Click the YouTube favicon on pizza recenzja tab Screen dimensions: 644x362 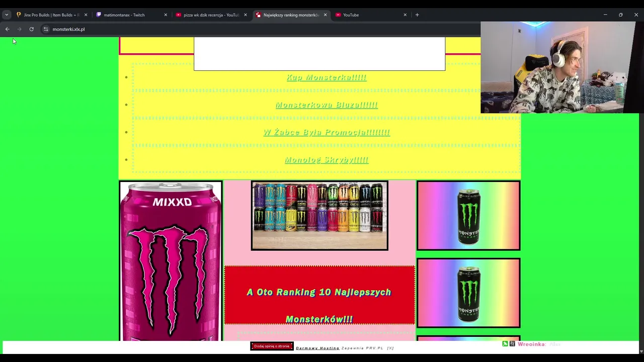(179, 15)
